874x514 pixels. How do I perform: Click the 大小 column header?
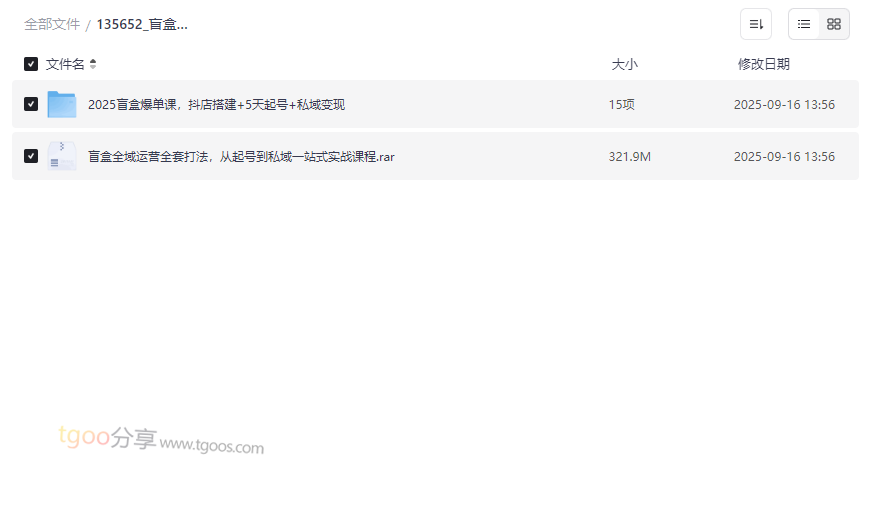pyautogui.click(x=624, y=65)
